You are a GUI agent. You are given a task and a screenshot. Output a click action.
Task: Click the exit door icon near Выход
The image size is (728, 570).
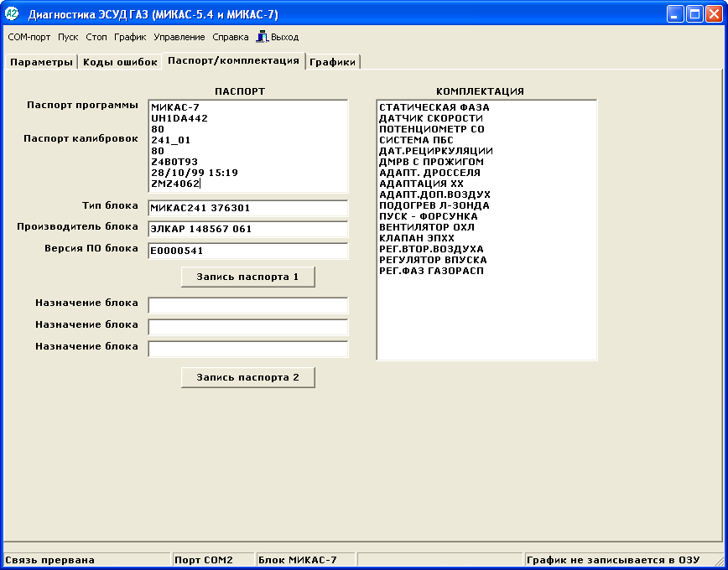263,37
